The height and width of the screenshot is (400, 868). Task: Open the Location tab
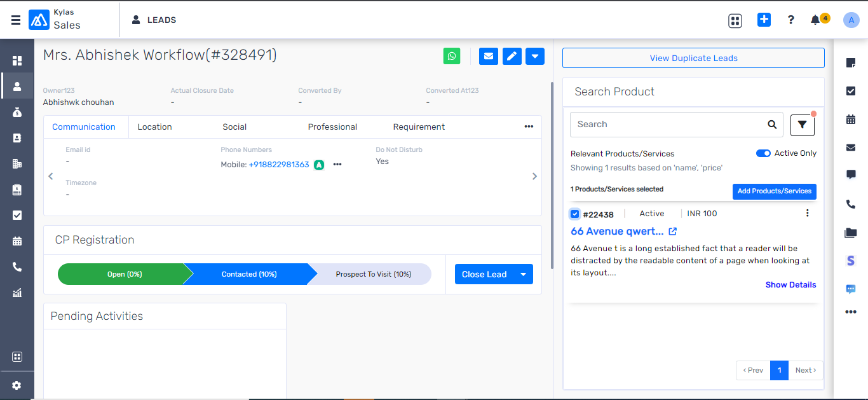coord(154,127)
